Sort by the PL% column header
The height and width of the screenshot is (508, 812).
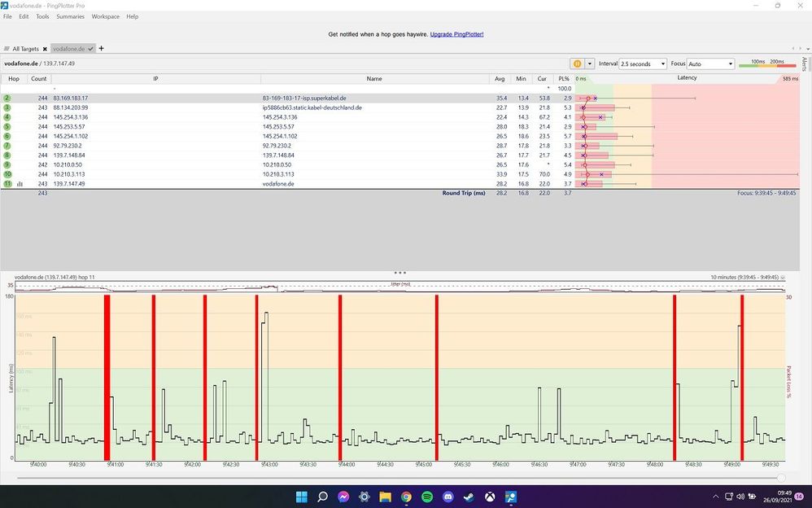point(564,79)
